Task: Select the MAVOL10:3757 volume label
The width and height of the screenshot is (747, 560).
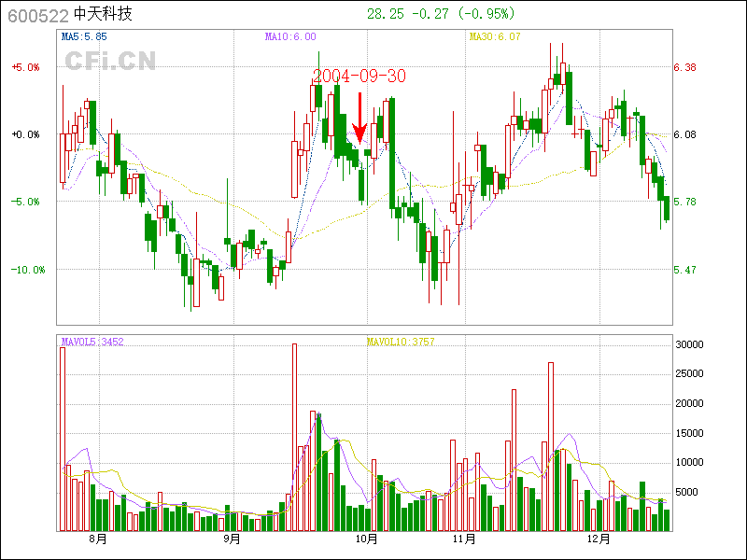Action: tap(401, 342)
